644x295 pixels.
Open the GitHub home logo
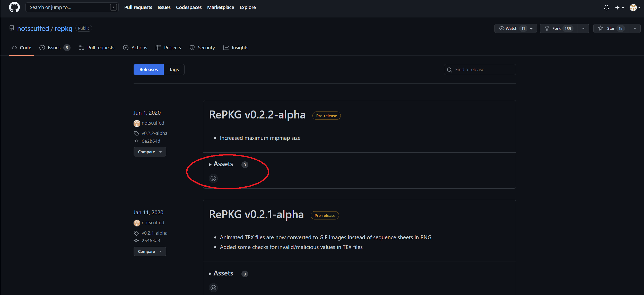click(14, 7)
